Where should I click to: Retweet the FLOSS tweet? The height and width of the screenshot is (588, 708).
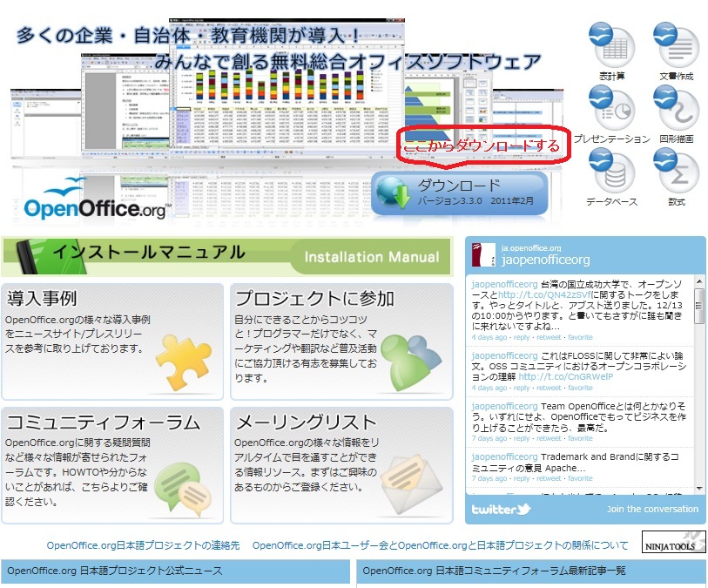coord(549,388)
